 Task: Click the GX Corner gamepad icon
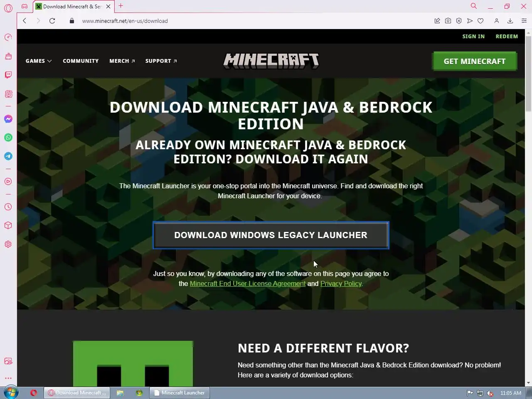point(25,6)
